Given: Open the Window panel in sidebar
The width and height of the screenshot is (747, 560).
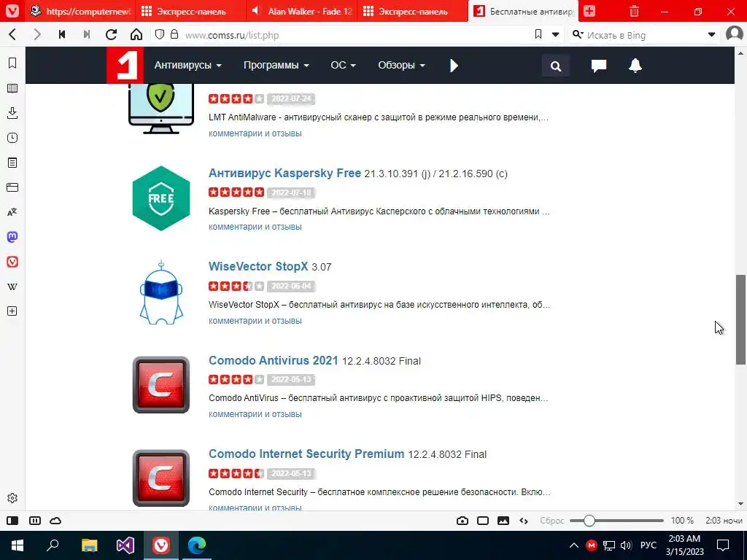Looking at the screenshot, I should tap(12, 187).
